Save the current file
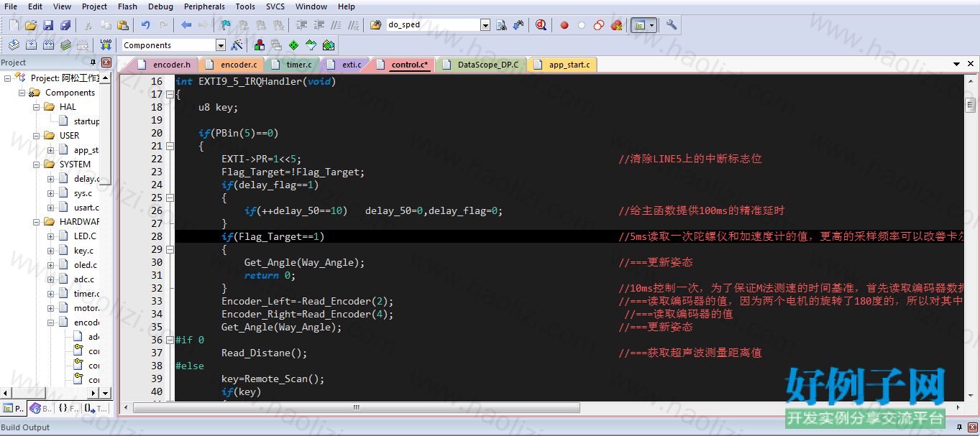The image size is (980, 436). [48, 25]
